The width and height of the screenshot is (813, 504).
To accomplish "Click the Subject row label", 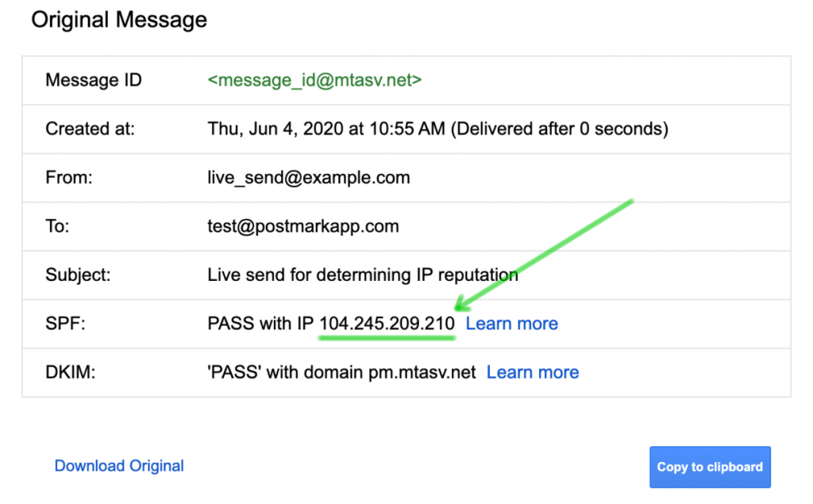I will pos(79,275).
